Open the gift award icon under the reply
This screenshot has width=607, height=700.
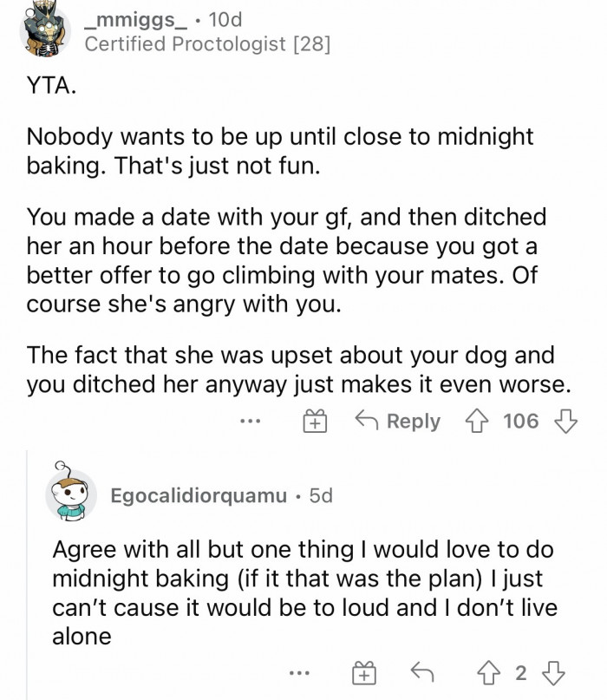click(365, 673)
